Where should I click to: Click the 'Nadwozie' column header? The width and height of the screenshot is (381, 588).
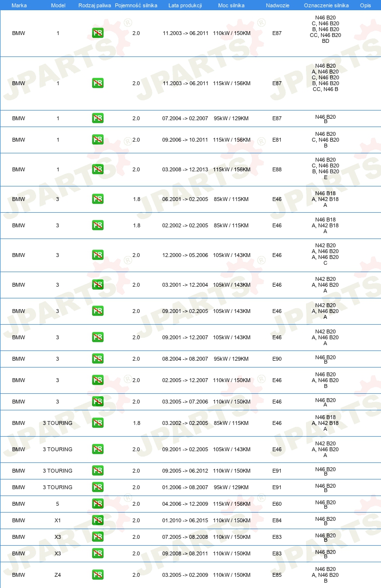tap(277, 5)
